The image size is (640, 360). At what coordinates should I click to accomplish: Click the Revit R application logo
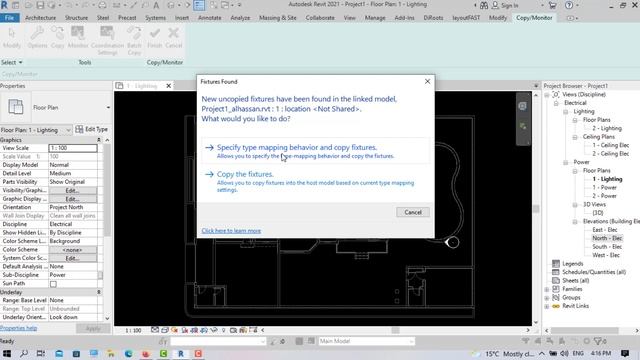pyautogui.click(x=4, y=5)
